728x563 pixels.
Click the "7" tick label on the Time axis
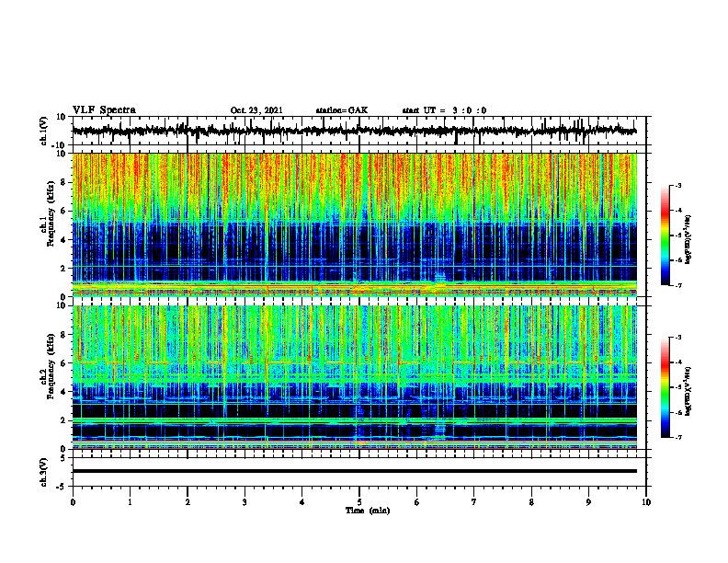point(474,502)
